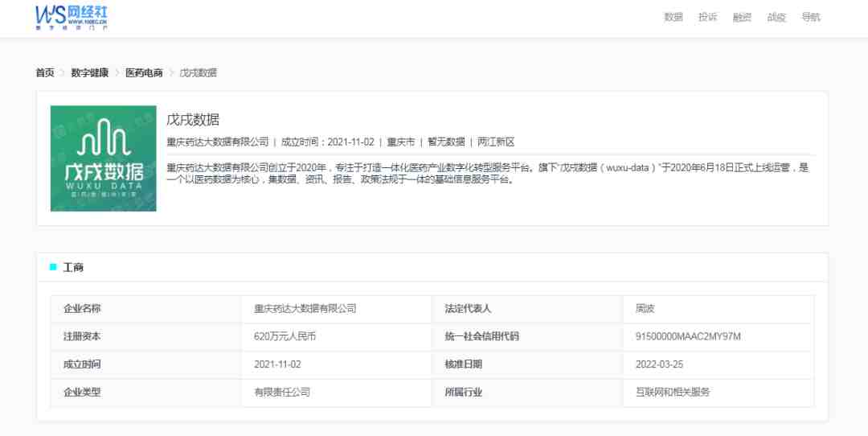Screen dimensions: 868x436
Task: Open the 战疫 navigation item
Action: 776,17
